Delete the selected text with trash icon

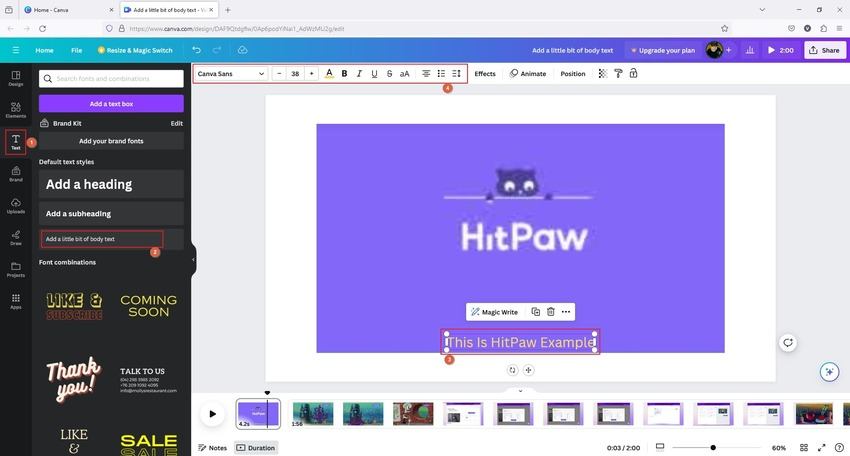coord(551,312)
